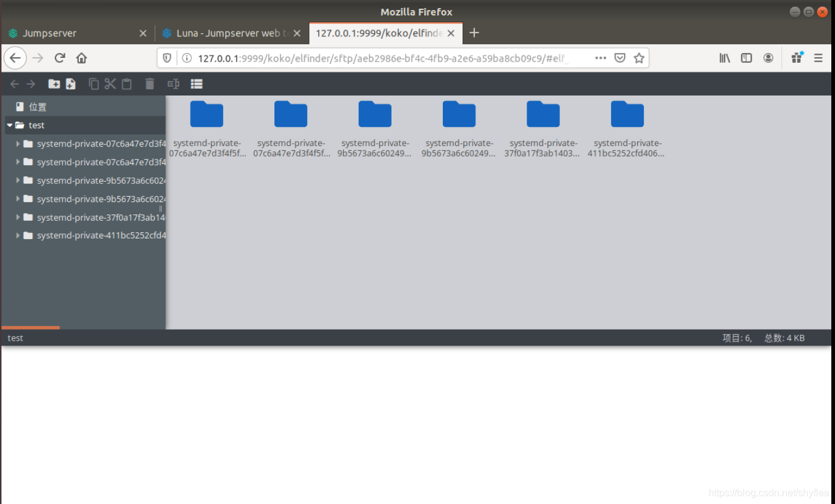Close the Luna - Jumpserver tab
This screenshot has width=835, height=504.
[x=297, y=33]
